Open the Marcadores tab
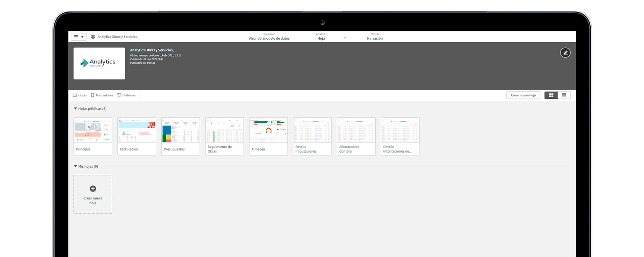This screenshot has height=257, width=644. (102, 95)
